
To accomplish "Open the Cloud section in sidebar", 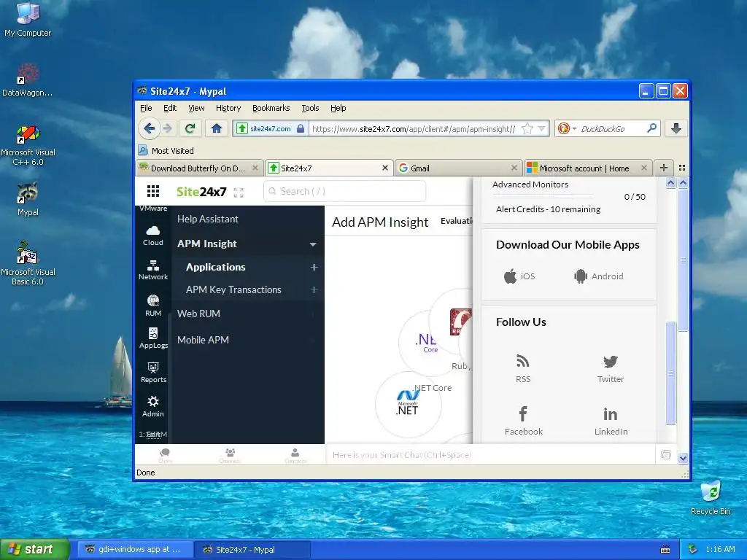I will point(153,236).
